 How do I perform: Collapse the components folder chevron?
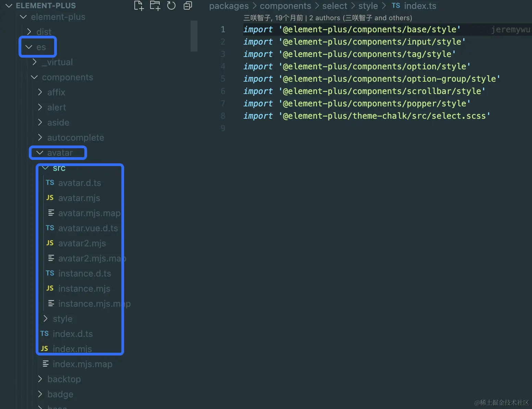click(34, 77)
